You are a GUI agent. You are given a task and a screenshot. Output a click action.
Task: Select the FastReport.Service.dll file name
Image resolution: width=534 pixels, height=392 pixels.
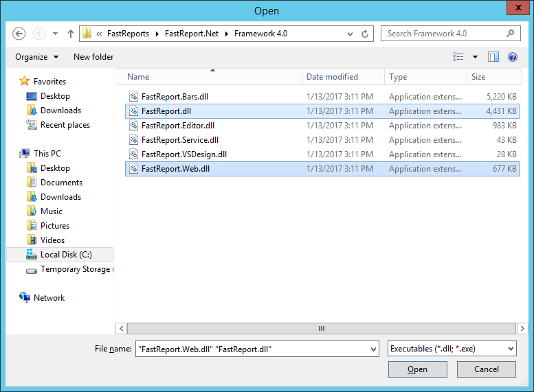click(180, 140)
